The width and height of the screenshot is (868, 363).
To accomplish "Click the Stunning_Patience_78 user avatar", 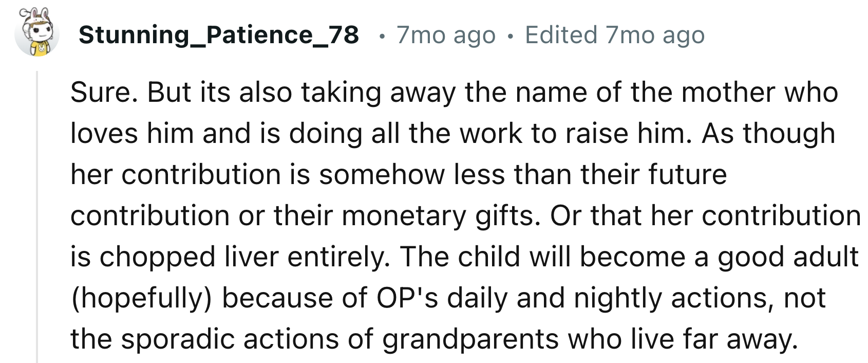I will coord(36,34).
